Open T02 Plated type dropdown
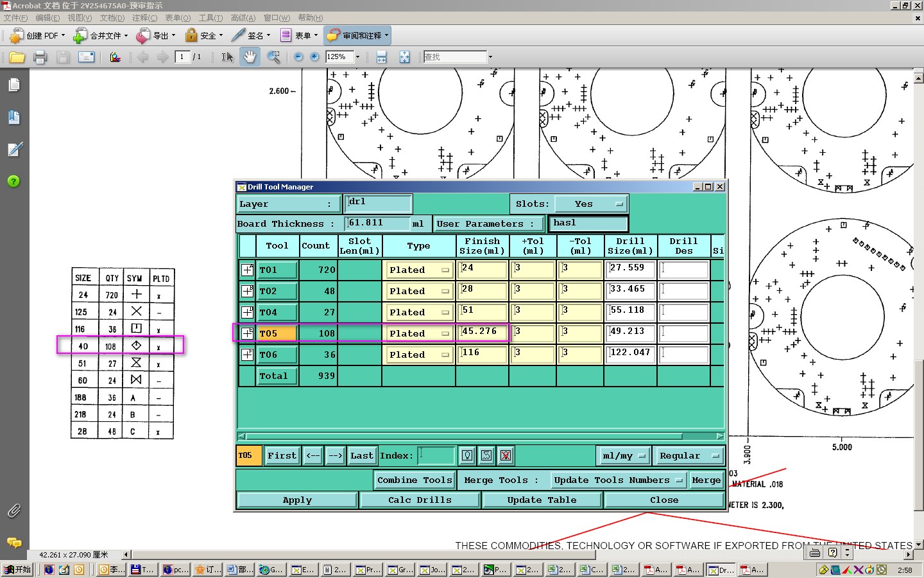 tap(418, 291)
